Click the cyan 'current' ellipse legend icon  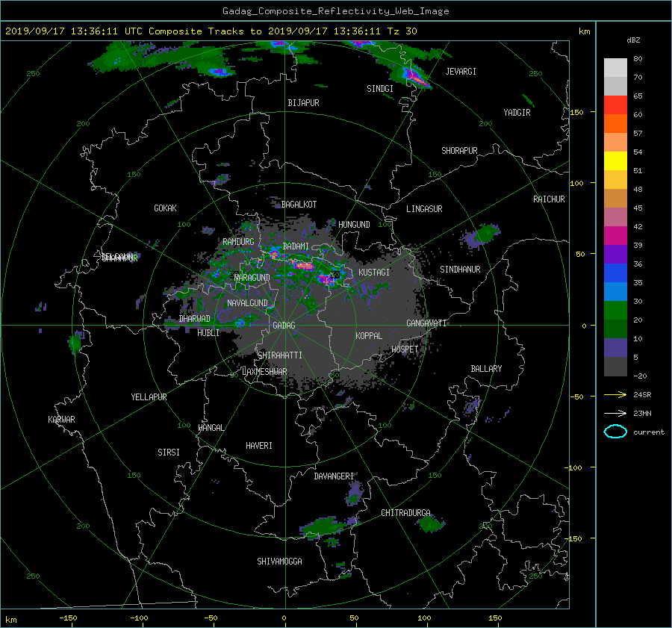615,432
